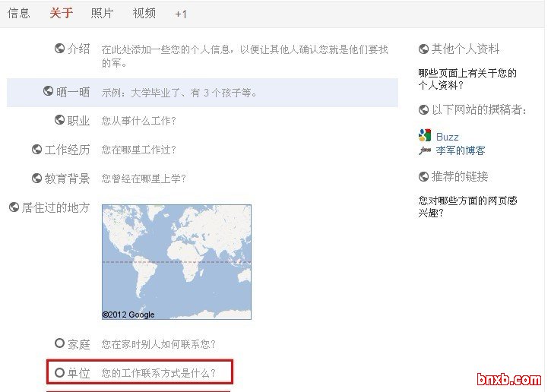Open the Buzz link

448,137
